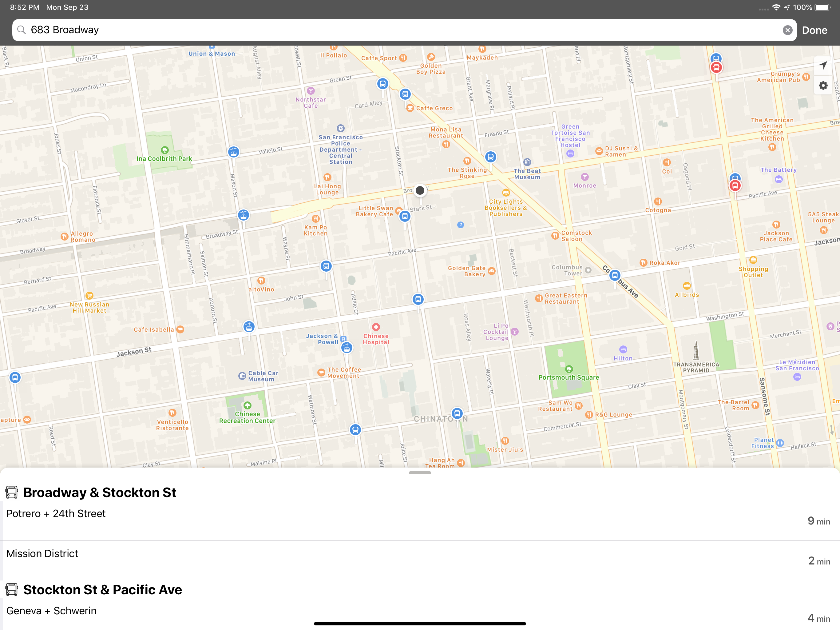Tap the City Lights Booksellers icon

(506, 193)
